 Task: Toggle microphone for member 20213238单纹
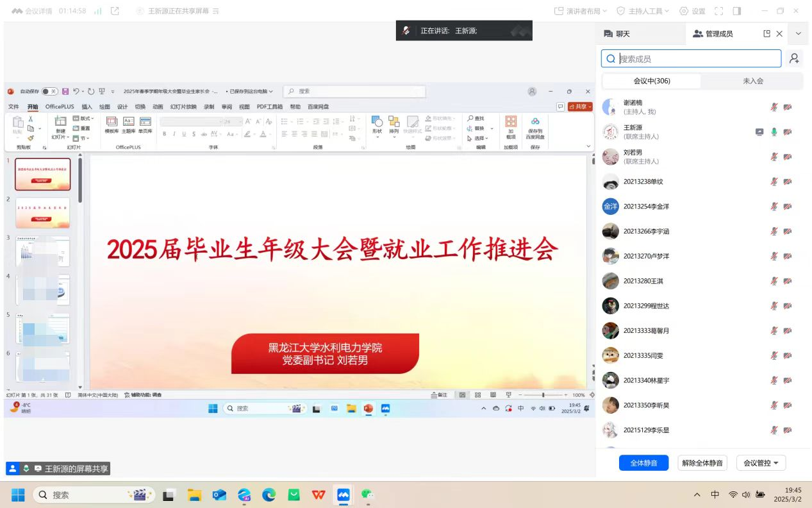pos(774,182)
